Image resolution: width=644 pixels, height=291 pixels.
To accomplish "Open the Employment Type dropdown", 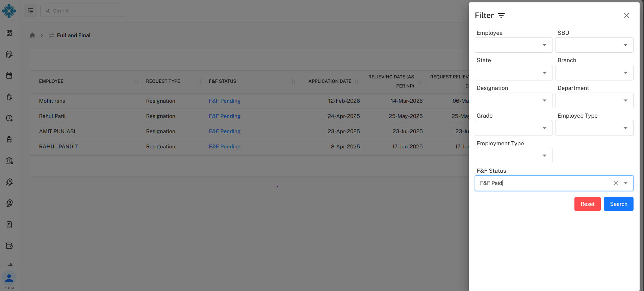I will [x=513, y=155].
